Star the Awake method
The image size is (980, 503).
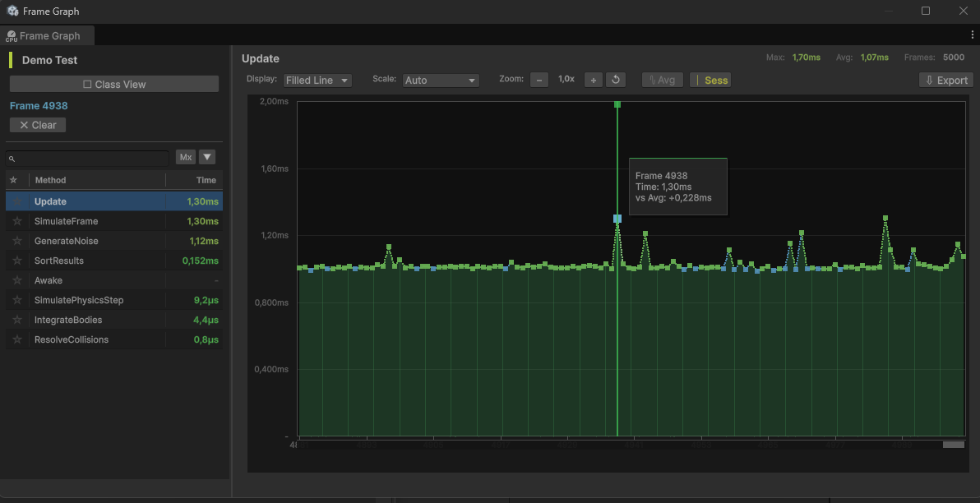pyautogui.click(x=17, y=280)
